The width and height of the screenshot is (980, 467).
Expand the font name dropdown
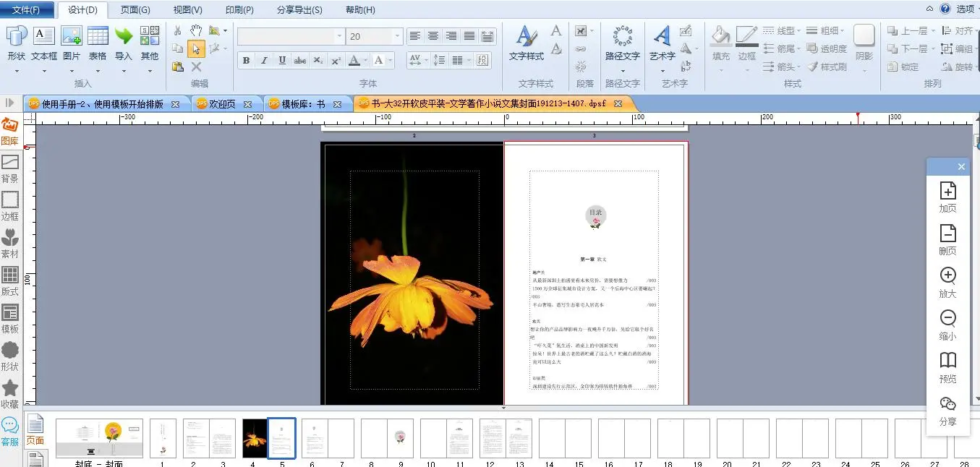pyautogui.click(x=339, y=36)
